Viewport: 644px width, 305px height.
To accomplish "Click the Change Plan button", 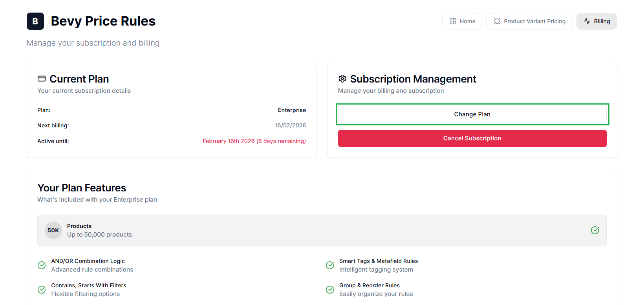I will pos(472,114).
